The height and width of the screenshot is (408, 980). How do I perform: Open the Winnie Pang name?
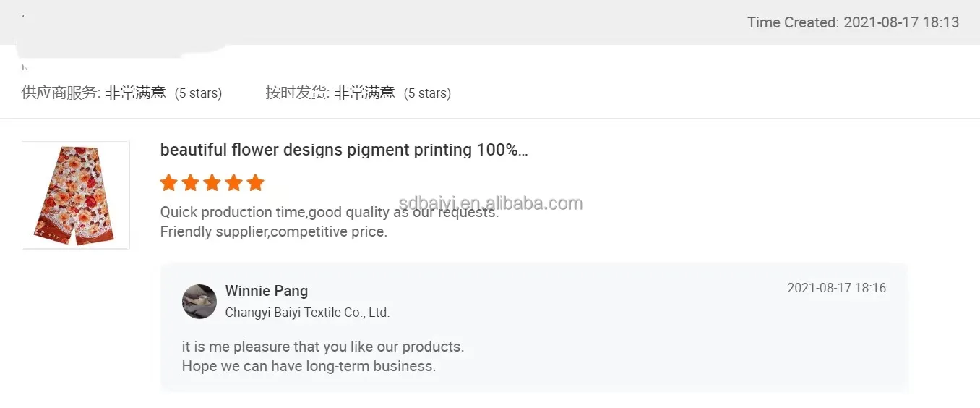pyautogui.click(x=267, y=291)
